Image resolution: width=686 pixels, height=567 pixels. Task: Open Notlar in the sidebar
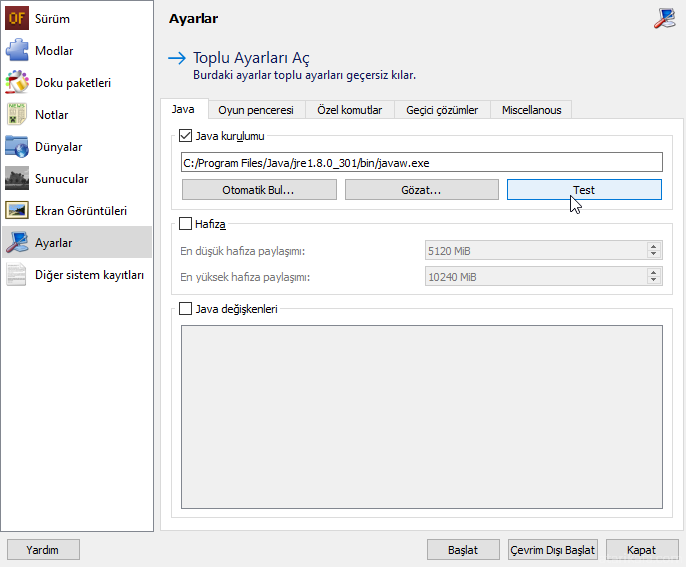pos(77,114)
